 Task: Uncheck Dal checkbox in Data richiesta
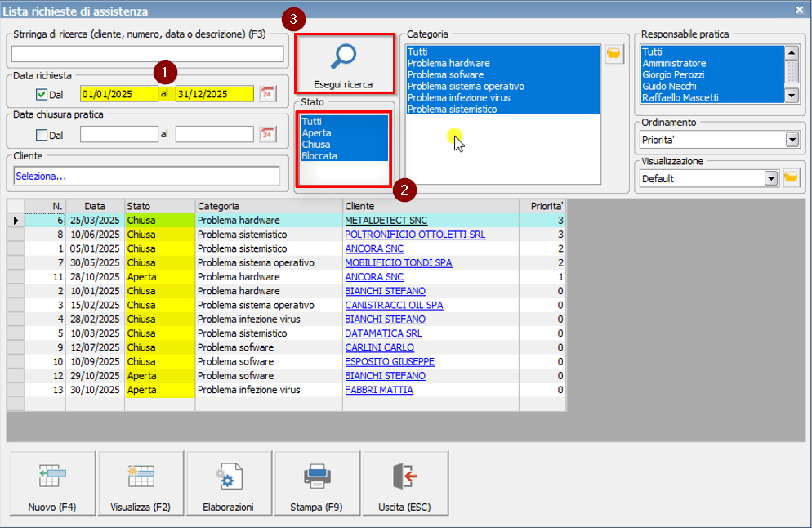(x=42, y=94)
